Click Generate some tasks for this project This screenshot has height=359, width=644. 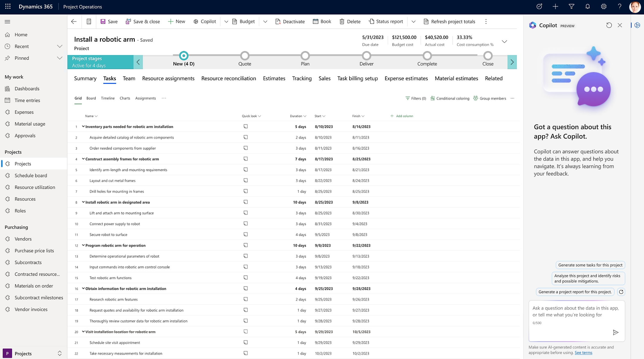click(590, 265)
